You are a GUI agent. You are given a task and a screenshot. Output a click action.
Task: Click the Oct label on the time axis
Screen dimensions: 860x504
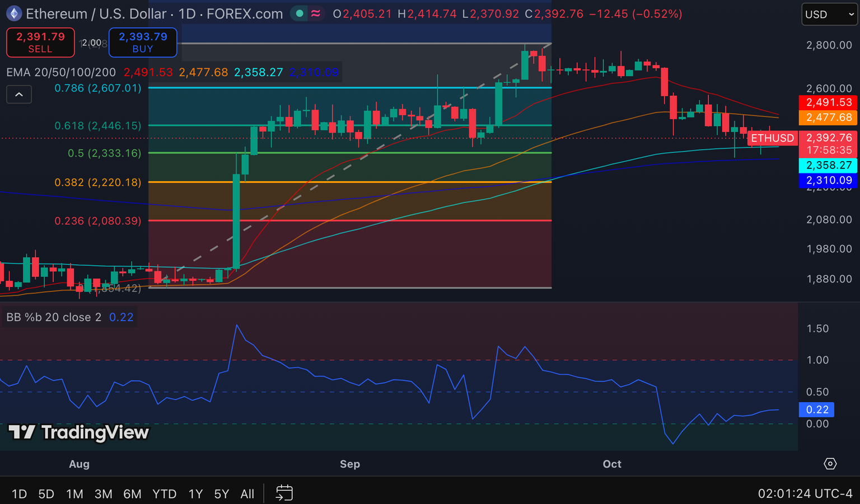point(612,464)
